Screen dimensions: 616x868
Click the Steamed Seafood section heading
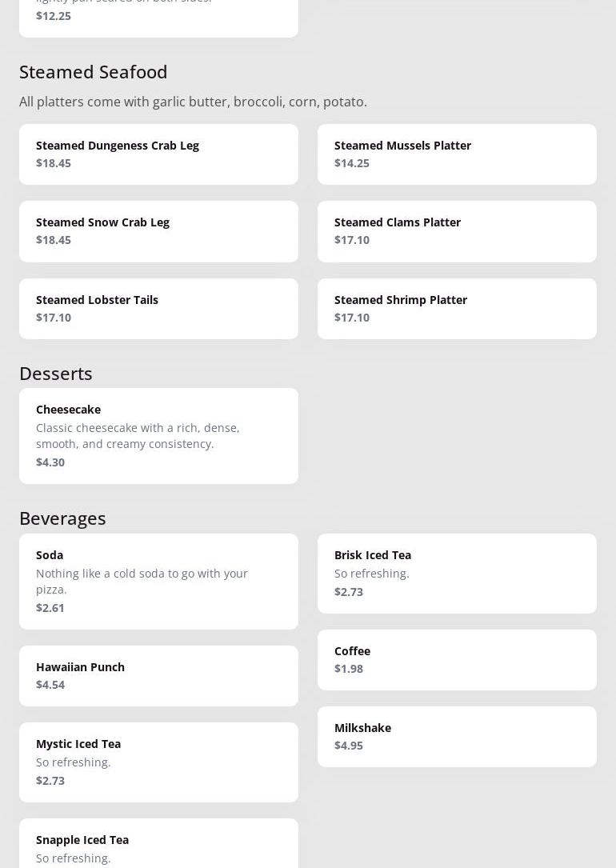94,72
